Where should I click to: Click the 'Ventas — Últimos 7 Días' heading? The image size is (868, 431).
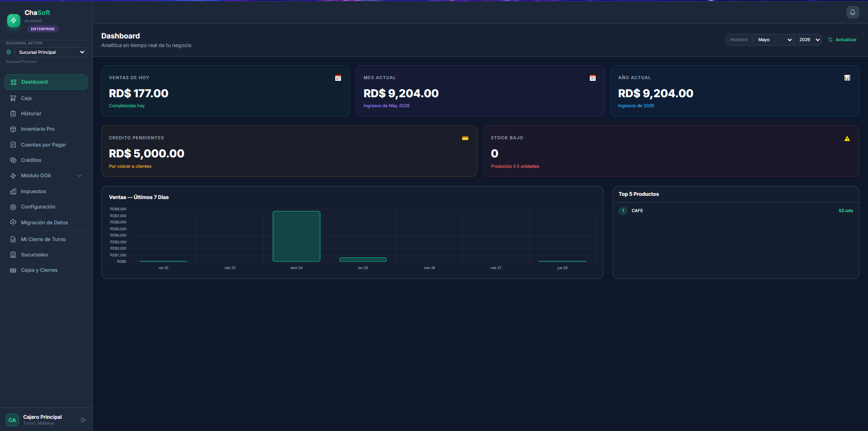point(139,197)
